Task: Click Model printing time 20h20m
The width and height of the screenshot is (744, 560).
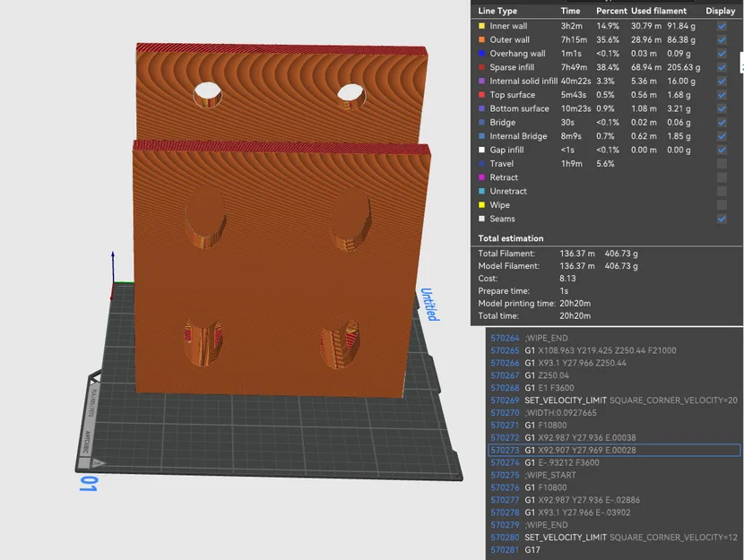Action: (575, 304)
